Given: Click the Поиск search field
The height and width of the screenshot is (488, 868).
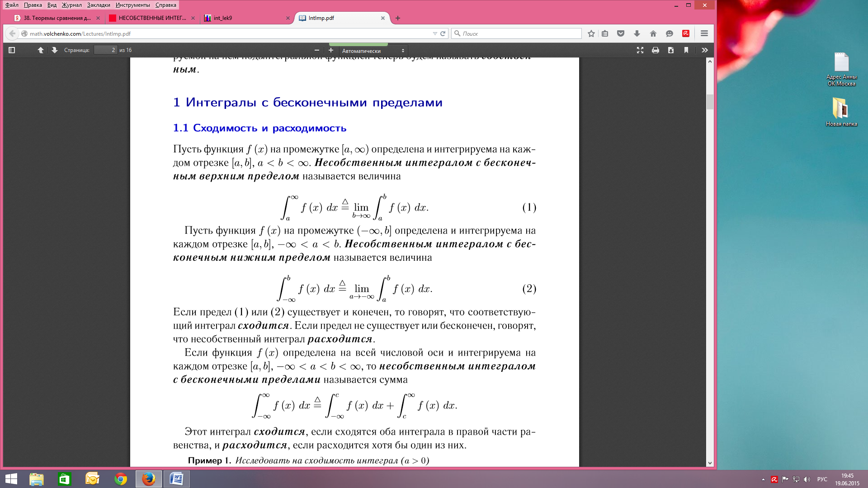Looking at the screenshot, I should click(x=517, y=33).
